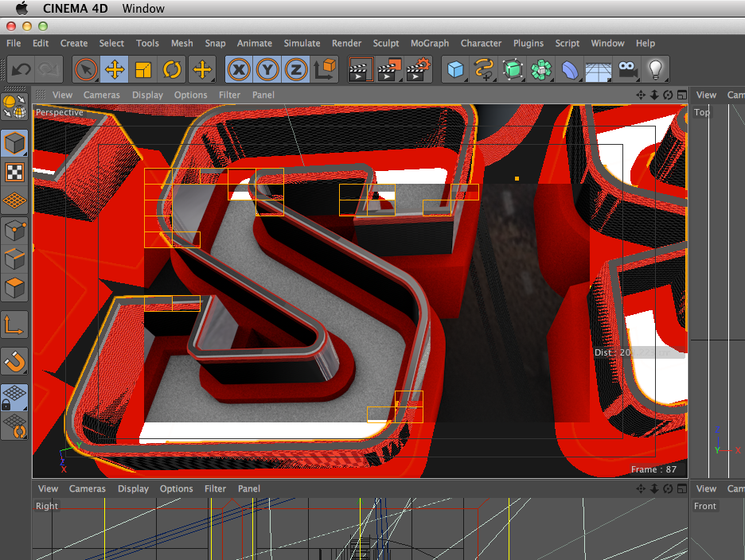
Task: Click the Undo arrow icon
Action: click(x=21, y=70)
